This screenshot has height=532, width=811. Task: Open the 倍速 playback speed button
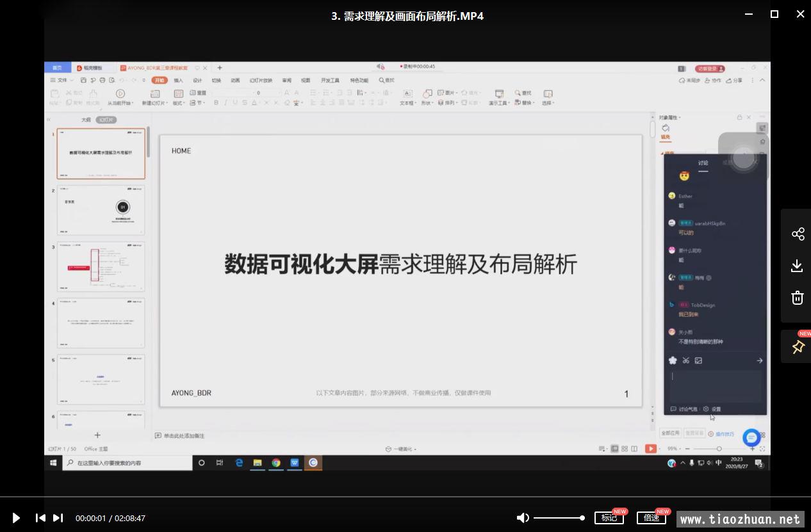651,518
